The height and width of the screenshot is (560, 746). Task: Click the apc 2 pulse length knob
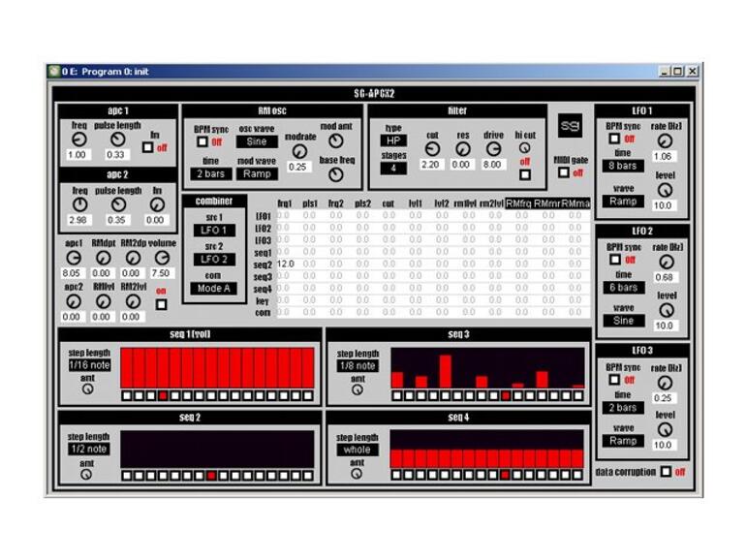click(118, 204)
